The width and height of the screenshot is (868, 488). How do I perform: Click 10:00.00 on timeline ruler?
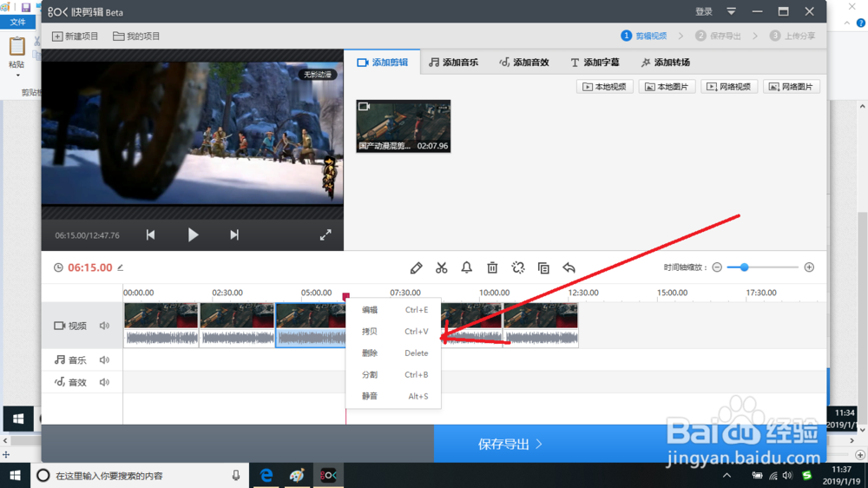[495, 293]
